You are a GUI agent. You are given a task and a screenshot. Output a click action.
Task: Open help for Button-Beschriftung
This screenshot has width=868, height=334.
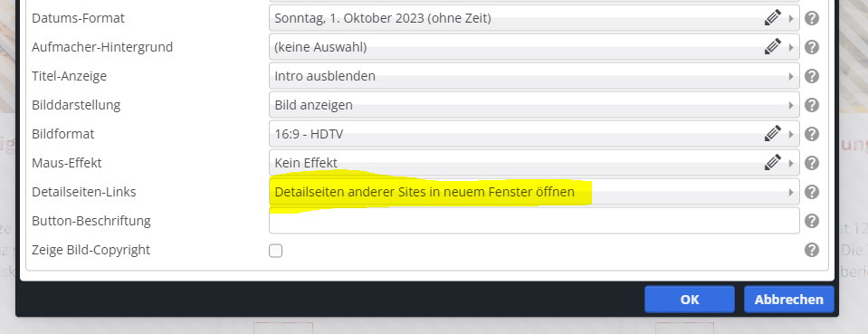(x=812, y=221)
